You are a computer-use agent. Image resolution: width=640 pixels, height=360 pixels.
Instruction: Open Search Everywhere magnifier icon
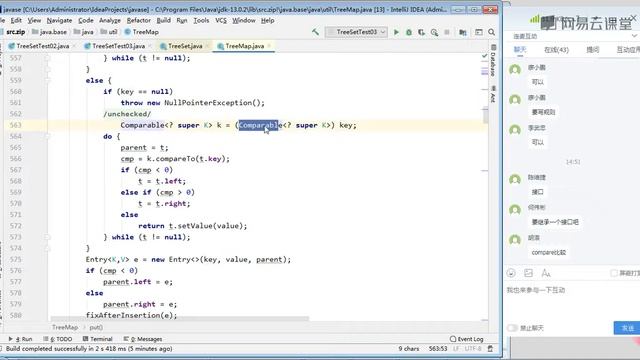click(x=491, y=32)
